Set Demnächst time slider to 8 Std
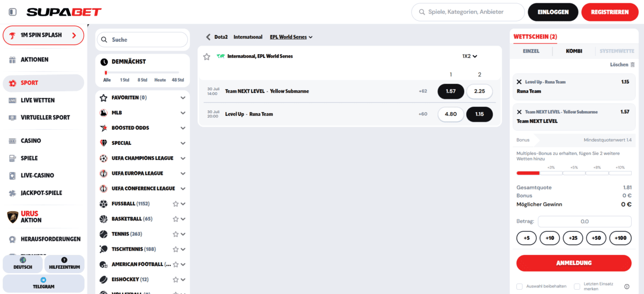 click(142, 79)
